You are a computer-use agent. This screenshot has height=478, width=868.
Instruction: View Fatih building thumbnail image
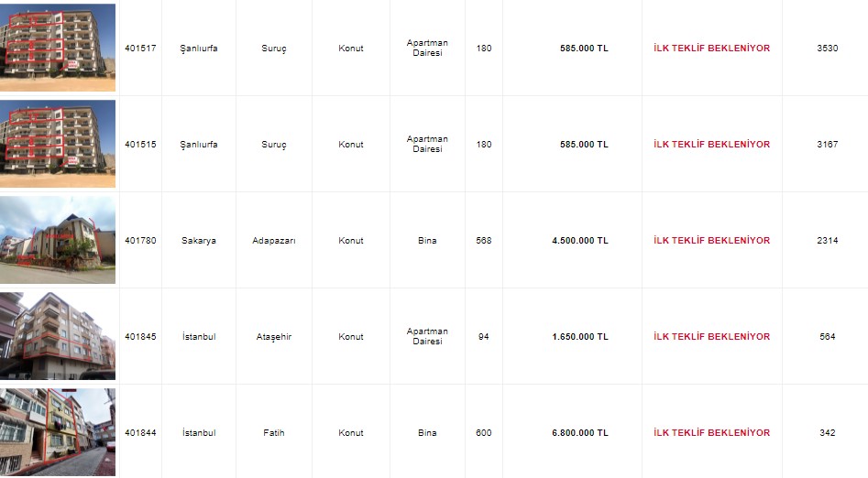point(58,432)
